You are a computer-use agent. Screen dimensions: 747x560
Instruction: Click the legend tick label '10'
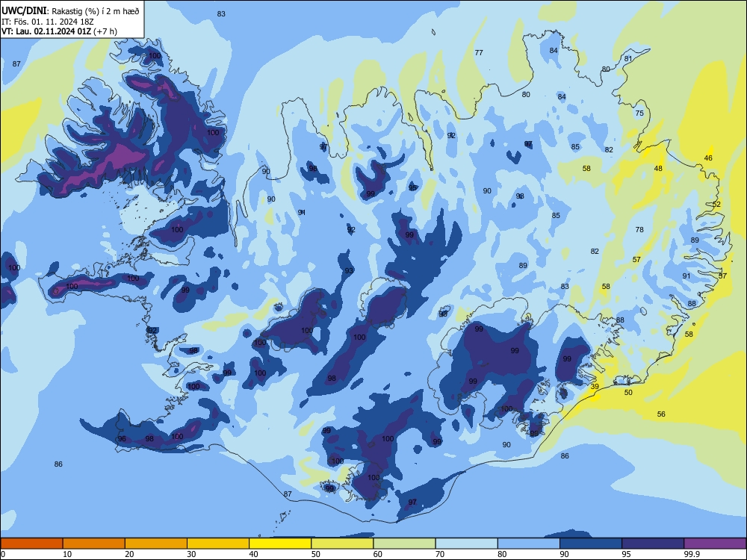tap(67, 554)
